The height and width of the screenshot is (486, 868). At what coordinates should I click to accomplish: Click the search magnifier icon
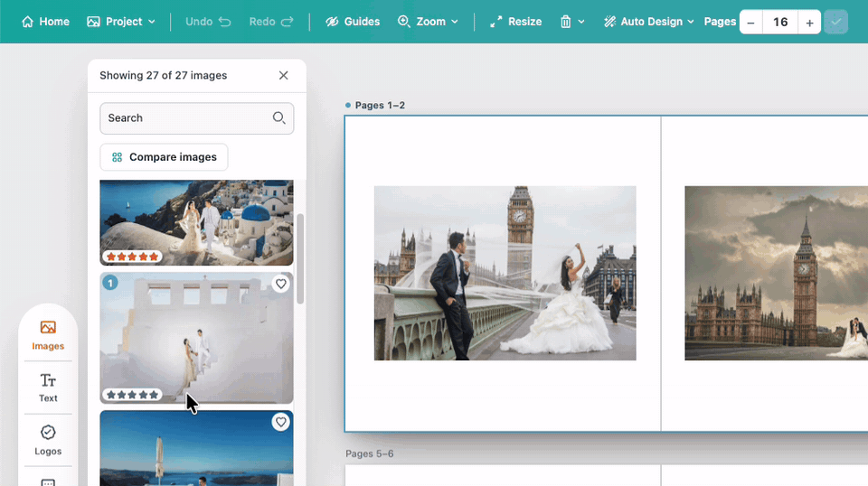point(278,117)
